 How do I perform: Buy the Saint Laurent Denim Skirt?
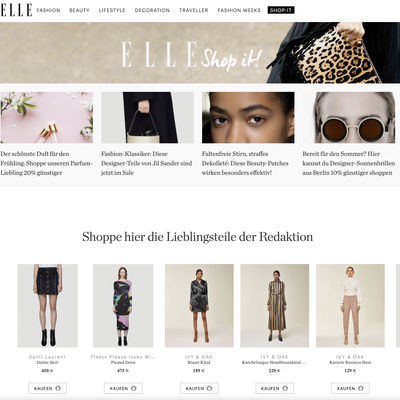(47, 388)
